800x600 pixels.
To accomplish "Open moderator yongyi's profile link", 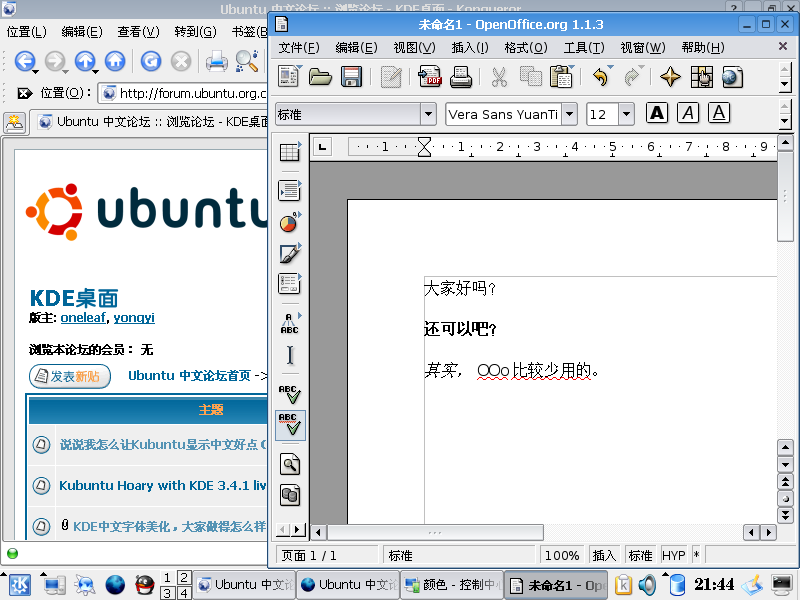I will point(134,317).
